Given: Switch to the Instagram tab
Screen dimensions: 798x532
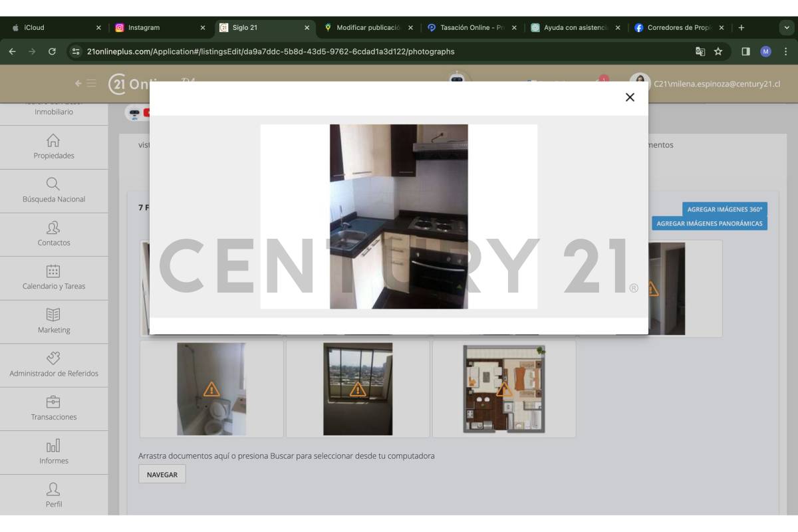Looking at the screenshot, I should tap(160, 28).
